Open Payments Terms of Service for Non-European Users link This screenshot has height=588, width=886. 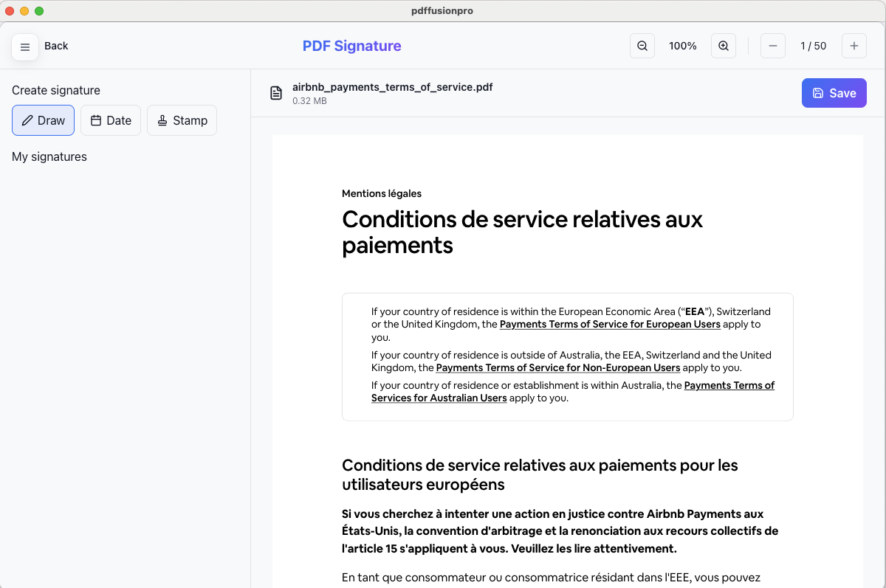[x=558, y=367]
